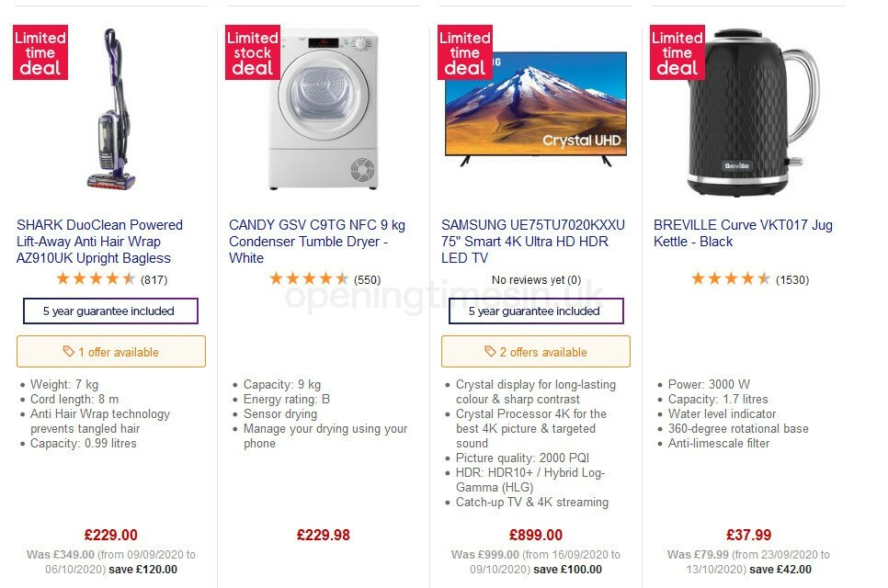Click the 5 year guarantee badge under the Shark vacuum
Viewport: 888px width, 588px height.
pyautogui.click(x=110, y=311)
